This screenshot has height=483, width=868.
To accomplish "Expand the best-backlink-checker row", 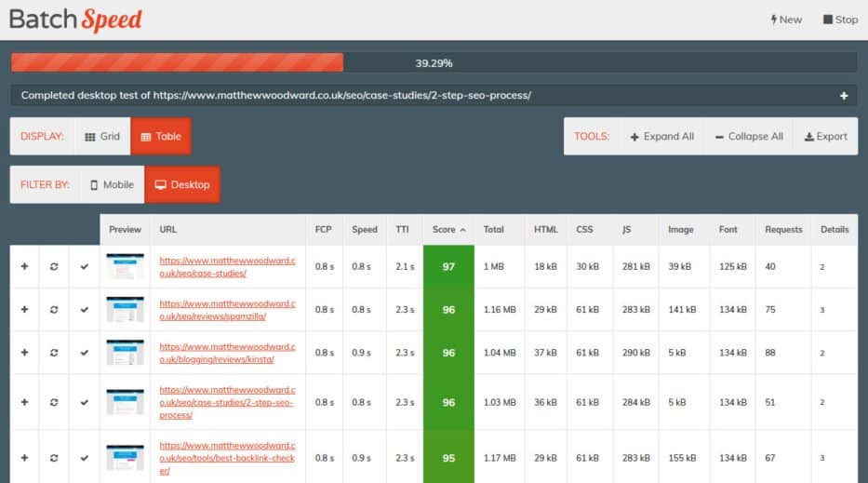I will coord(24,458).
